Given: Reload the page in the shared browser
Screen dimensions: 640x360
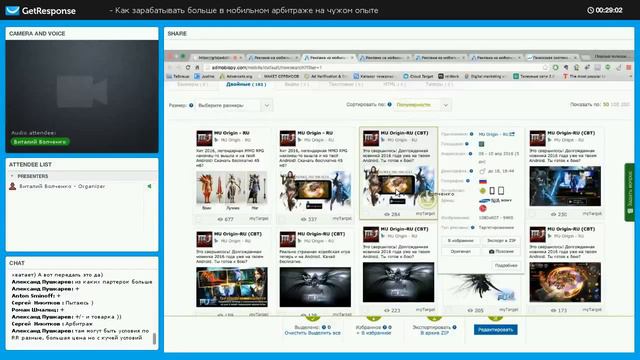Looking at the screenshot, I should [188, 67].
